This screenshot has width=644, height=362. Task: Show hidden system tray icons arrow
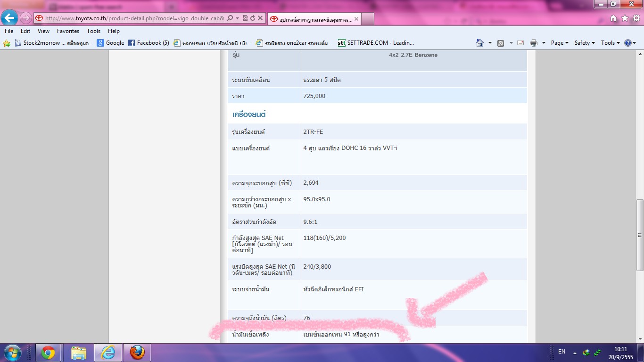point(575,353)
